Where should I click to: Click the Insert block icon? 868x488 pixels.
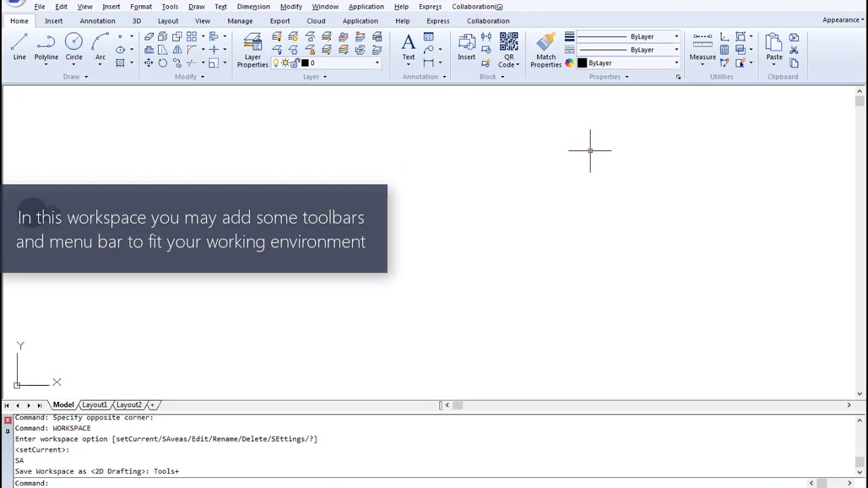click(x=467, y=47)
